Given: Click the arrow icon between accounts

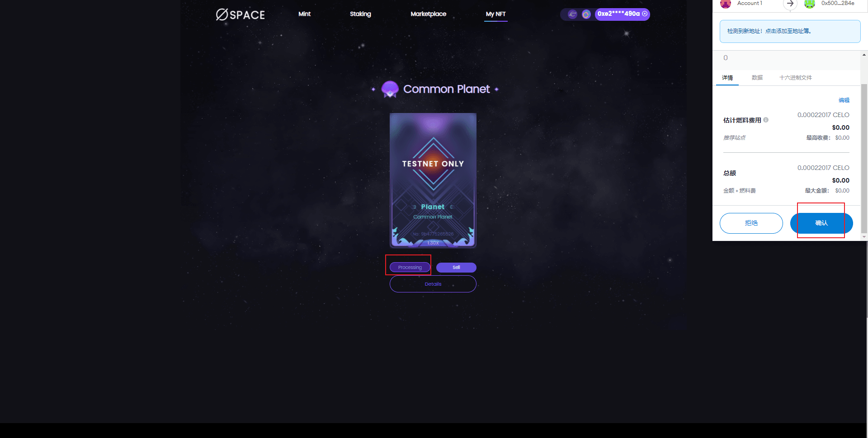Looking at the screenshot, I should click(x=790, y=4).
